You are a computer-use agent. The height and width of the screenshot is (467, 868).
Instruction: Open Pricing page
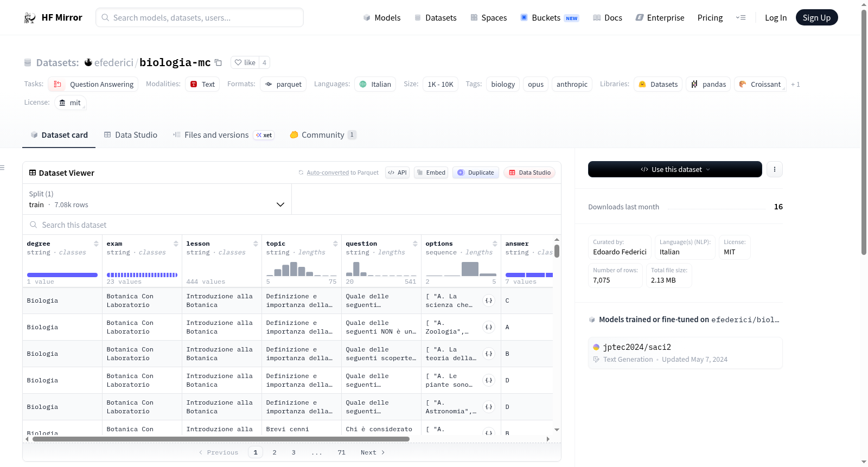(x=710, y=17)
